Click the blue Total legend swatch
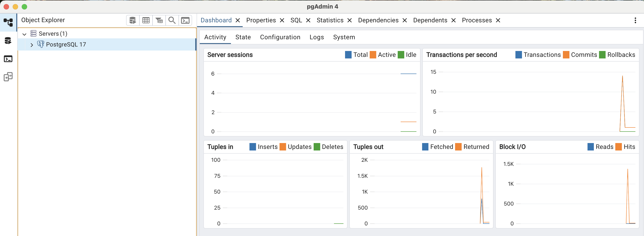Viewport: 644px width, 236px height. point(348,55)
